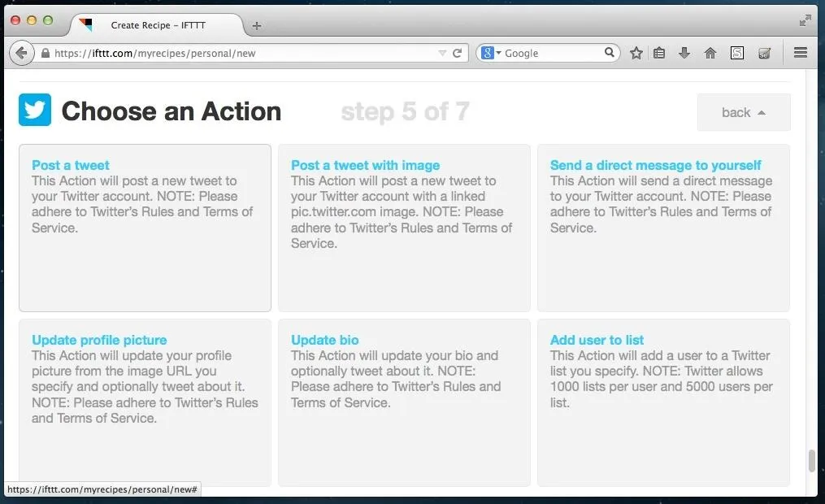
Task: Open the bookmarks list icon
Action: tap(659, 53)
